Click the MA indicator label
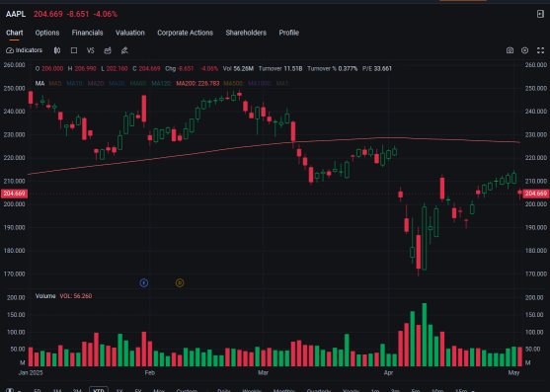Screen dimensions: 550x392 (x=39, y=84)
